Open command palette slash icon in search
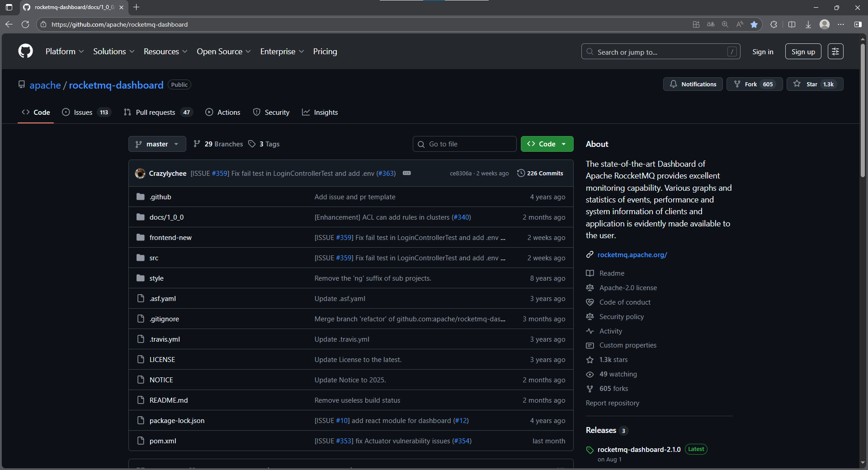The width and height of the screenshot is (868, 470). [732, 52]
